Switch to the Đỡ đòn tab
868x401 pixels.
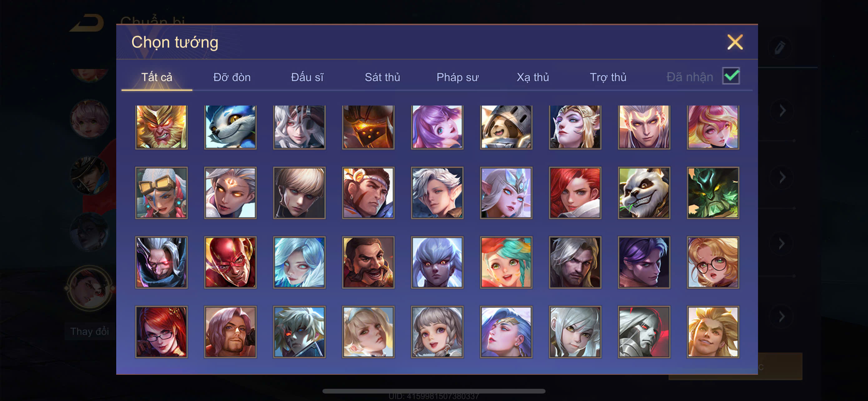pyautogui.click(x=232, y=77)
